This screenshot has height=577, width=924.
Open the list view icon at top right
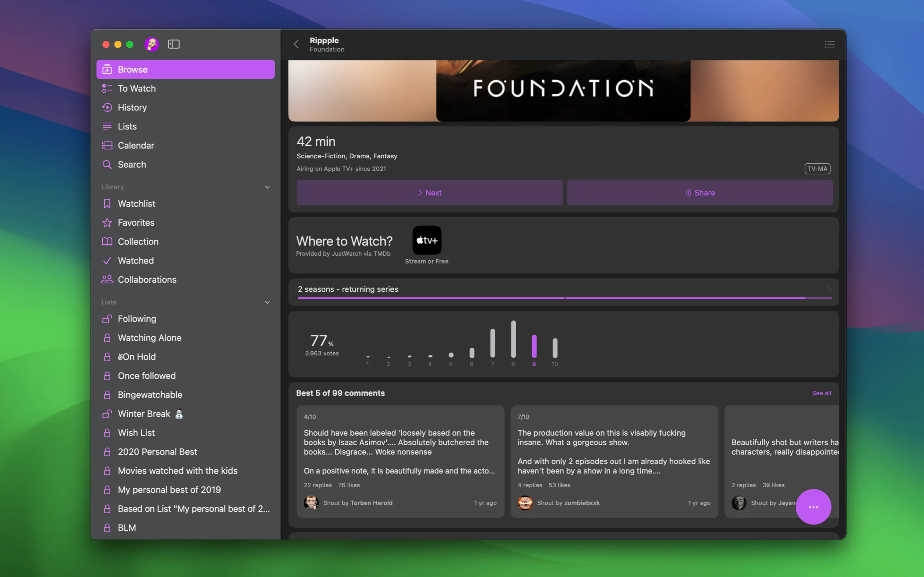[829, 44]
